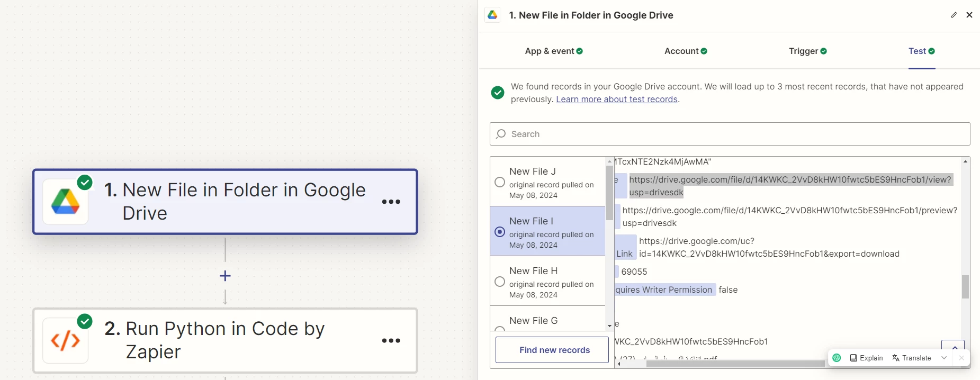This screenshot has width=980, height=380.
Task: Open the three-dot menu for the Google Drive step
Action: pyautogui.click(x=391, y=202)
